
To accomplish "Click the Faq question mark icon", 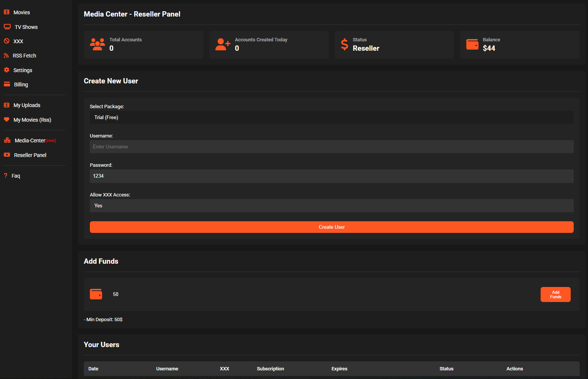I will click(6, 175).
